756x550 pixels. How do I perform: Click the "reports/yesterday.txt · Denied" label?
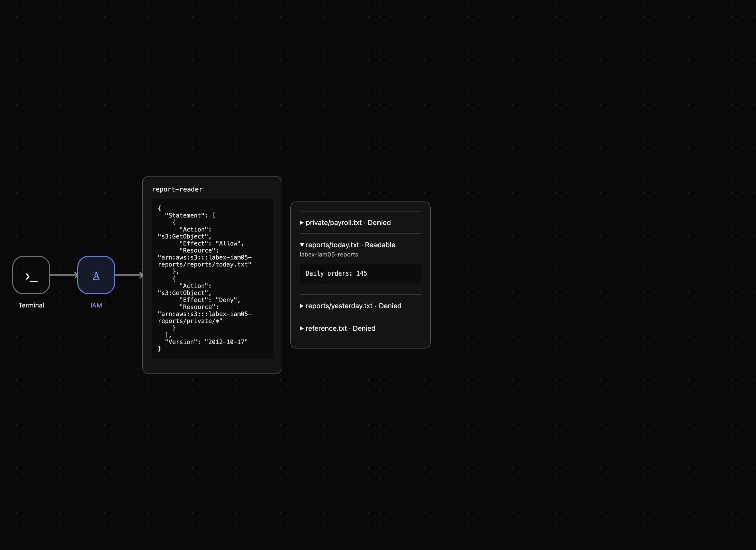click(353, 306)
